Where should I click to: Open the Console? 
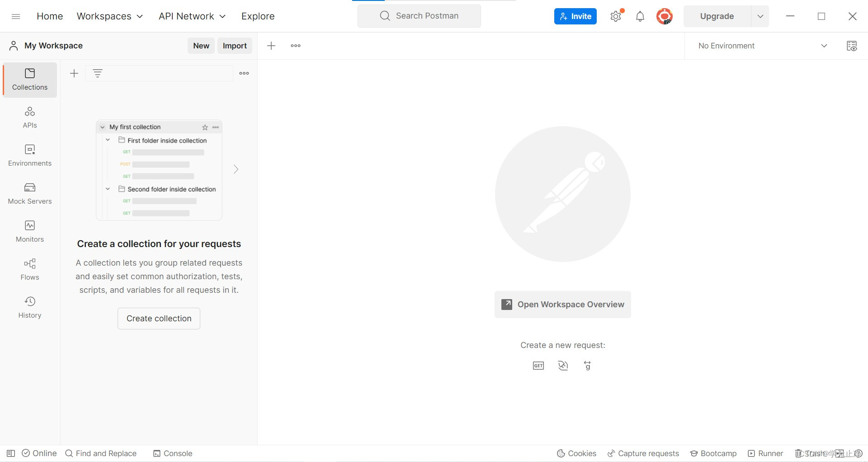pyautogui.click(x=173, y=453)
